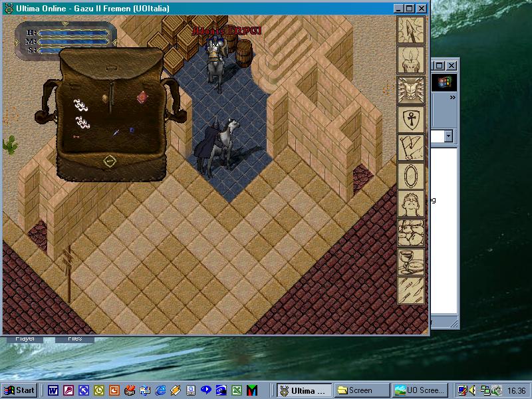Launch Microsoft Word from quick launch
Viewport: 532px width, 399px height.
[53, 390]
